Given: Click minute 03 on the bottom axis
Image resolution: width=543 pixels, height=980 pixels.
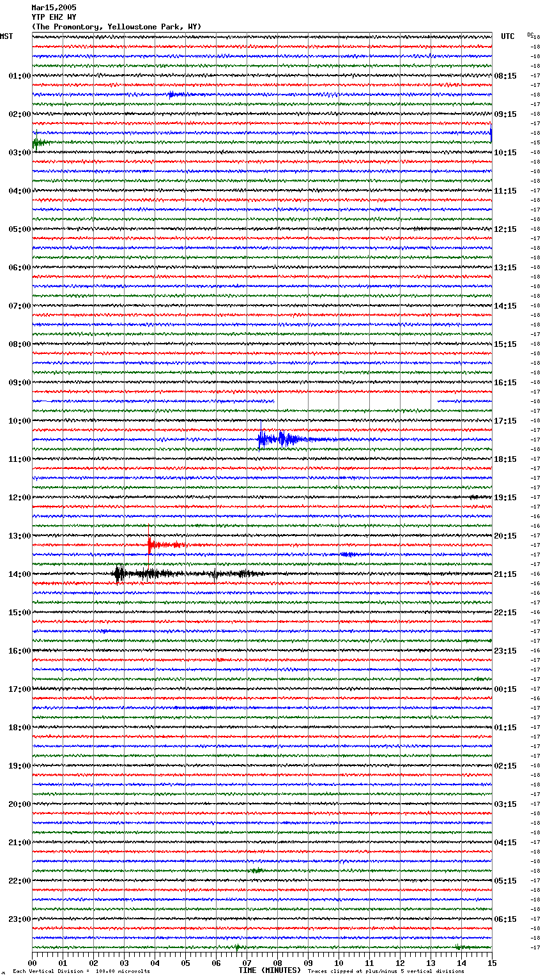Looking at the screenshot, I should tap(124, 963).
